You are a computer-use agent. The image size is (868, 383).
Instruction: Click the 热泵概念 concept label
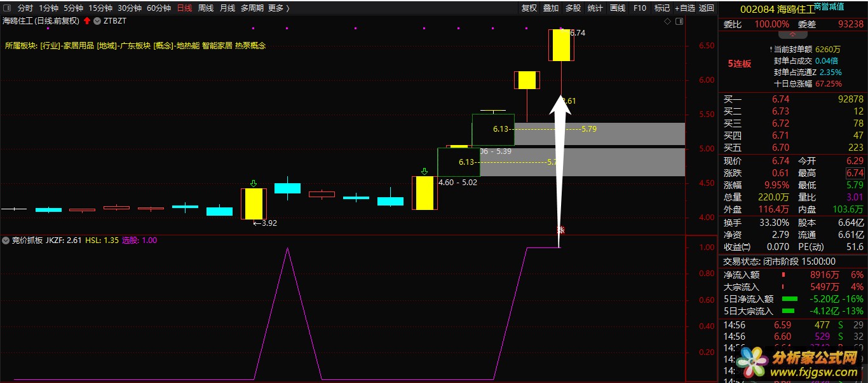tap(250, 46)
